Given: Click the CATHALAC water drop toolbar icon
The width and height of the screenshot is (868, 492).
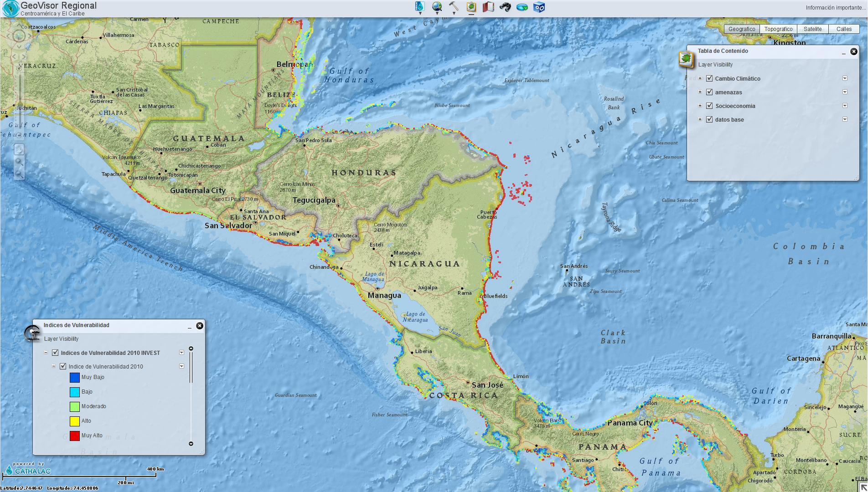Looking at the screenshot, I should [420, 7].
